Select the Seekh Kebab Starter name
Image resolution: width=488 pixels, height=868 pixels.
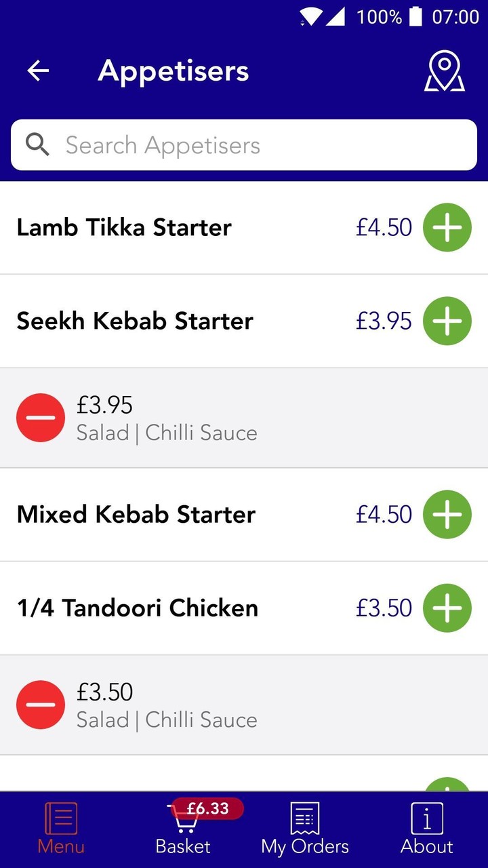pos(135,321)
